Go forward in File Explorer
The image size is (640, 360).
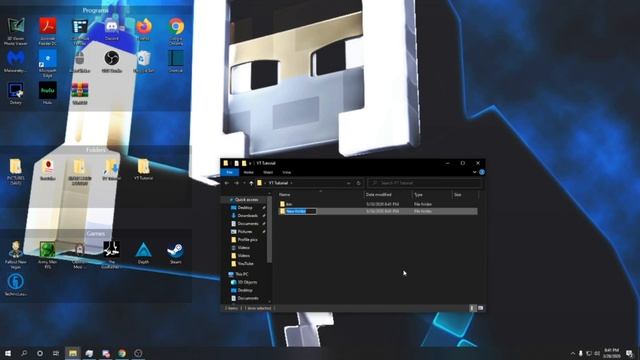pyautogui.click(x=236, y=183)
